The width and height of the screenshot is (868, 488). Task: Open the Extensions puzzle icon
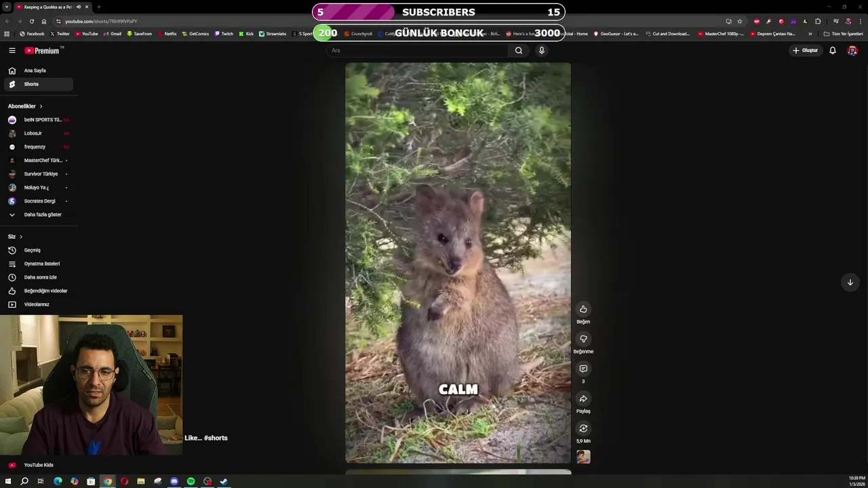818,21
